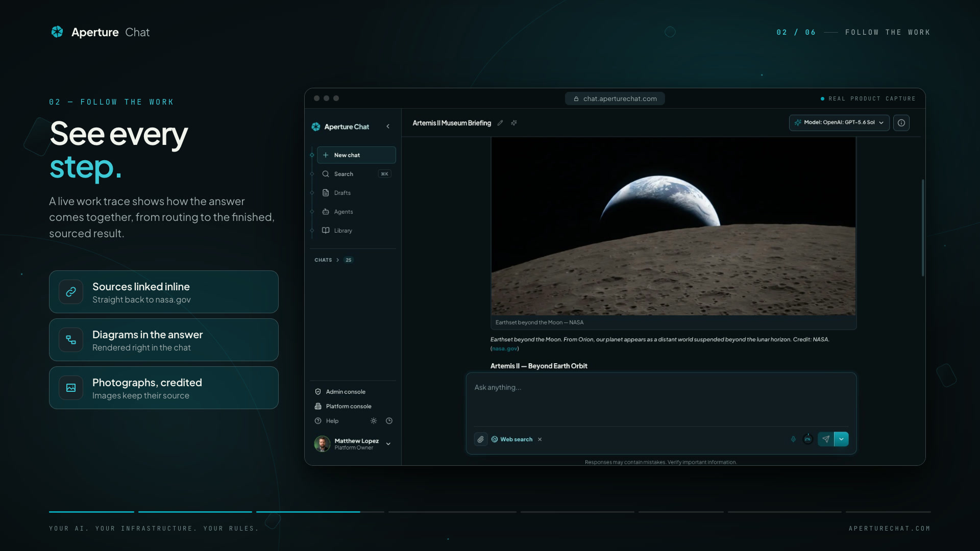Click the Admin console shield icon

318,392
